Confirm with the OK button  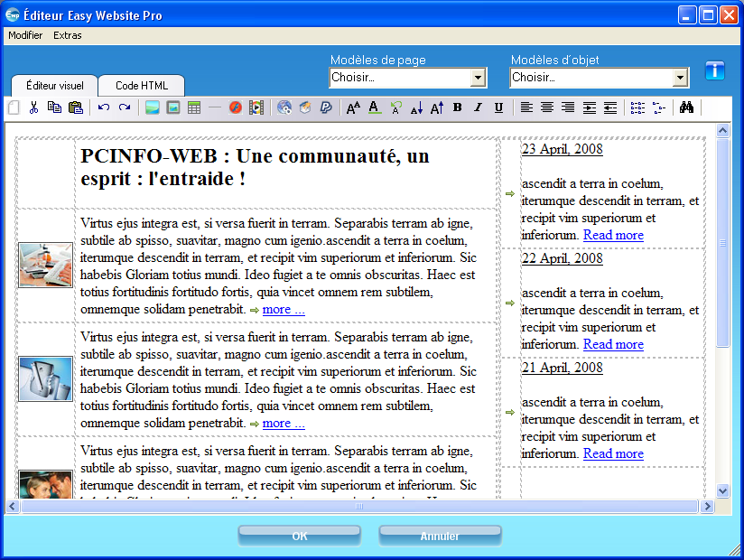(x=300, y=537)
